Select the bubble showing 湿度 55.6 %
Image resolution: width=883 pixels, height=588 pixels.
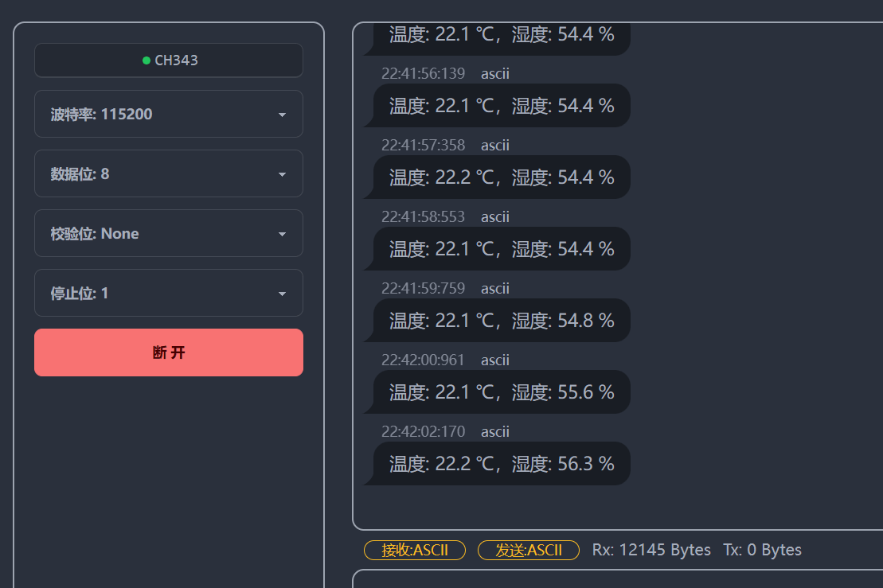[x=497, y=392]
